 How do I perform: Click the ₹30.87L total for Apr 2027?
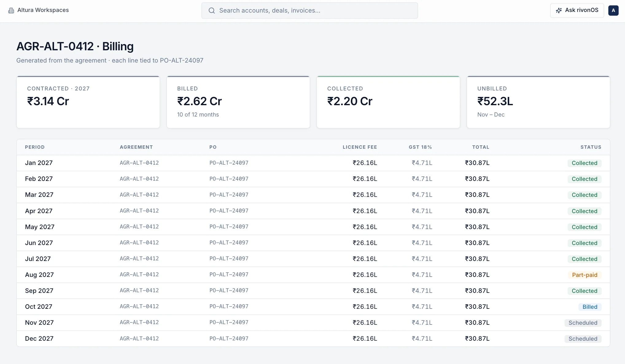477,211
